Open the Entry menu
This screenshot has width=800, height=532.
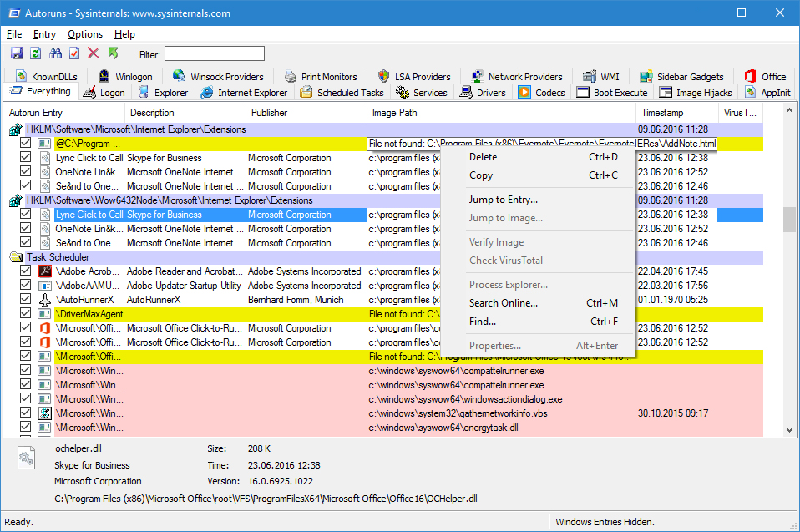(44, 34)
